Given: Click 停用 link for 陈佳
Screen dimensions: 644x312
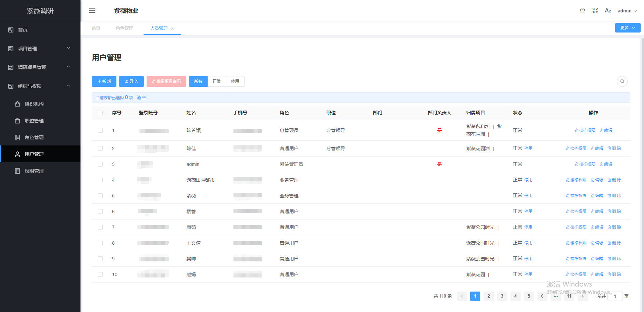Looking at the screenshot, I should pos(528,148).
